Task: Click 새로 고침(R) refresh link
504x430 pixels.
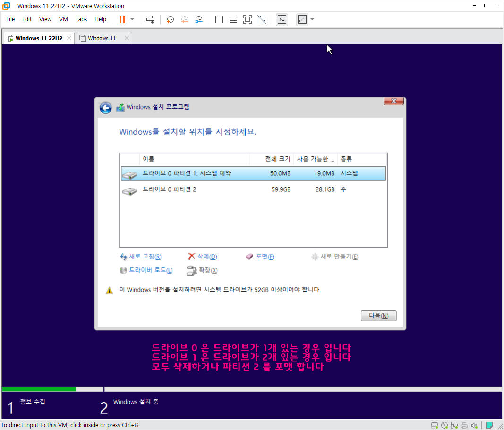Action: click(x=140, y=257)
